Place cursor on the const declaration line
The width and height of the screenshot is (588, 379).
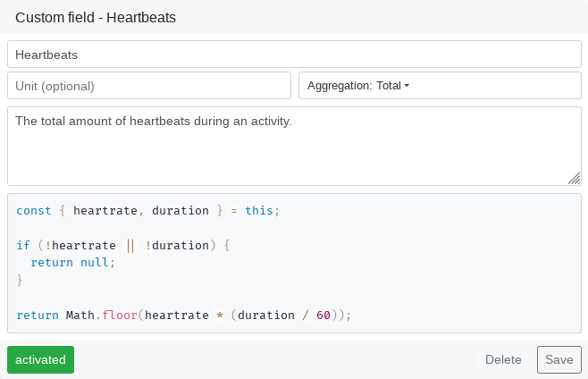coord(147,211)
